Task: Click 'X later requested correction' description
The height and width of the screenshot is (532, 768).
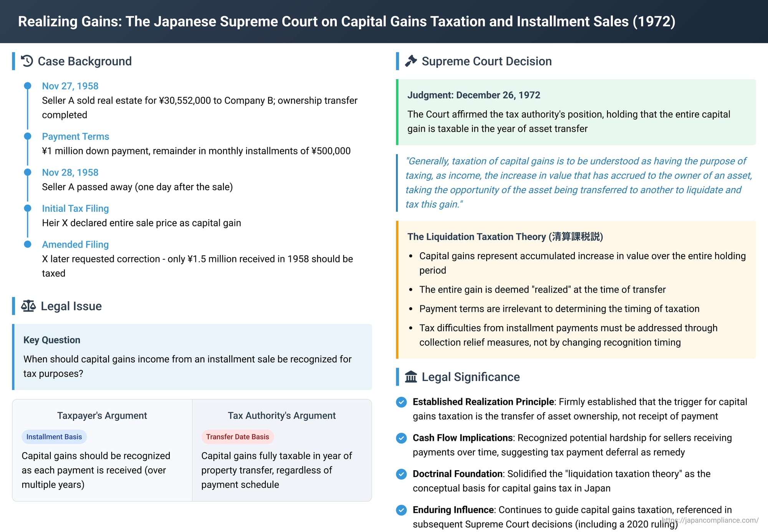Action: pos(197,266)
